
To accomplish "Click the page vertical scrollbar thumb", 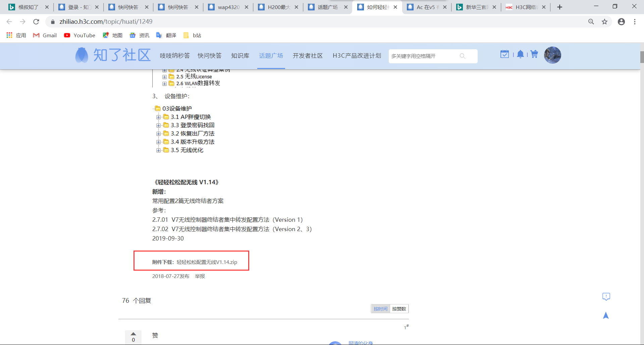I will (642, 57).
